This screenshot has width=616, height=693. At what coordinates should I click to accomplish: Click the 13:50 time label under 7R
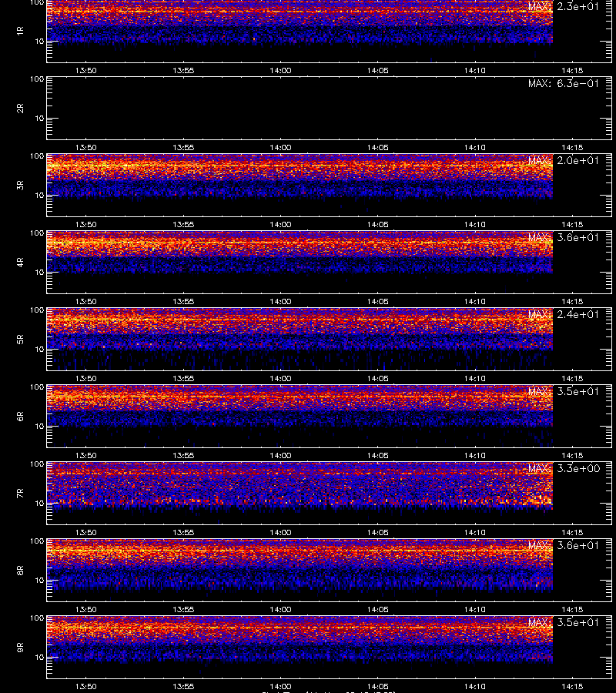(85, 533)
